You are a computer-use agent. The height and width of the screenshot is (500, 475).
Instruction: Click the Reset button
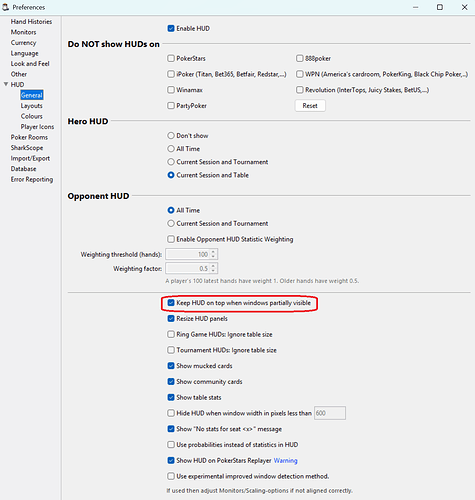(310, 106)
